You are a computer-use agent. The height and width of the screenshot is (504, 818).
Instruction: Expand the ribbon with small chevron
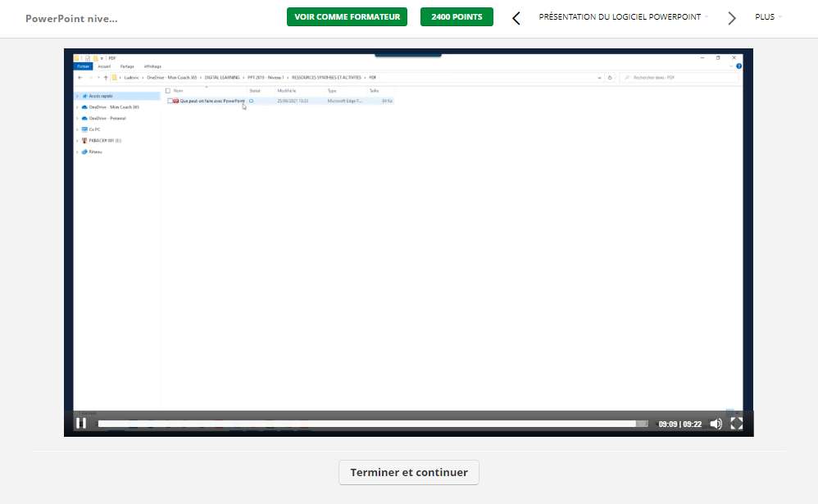[x=731, y=66]
